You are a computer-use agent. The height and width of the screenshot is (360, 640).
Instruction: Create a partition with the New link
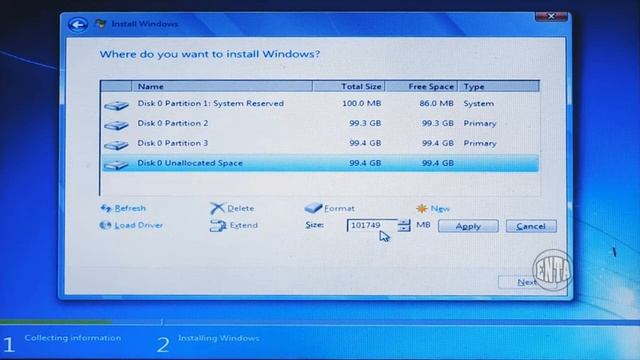click(x=440, y=209)
